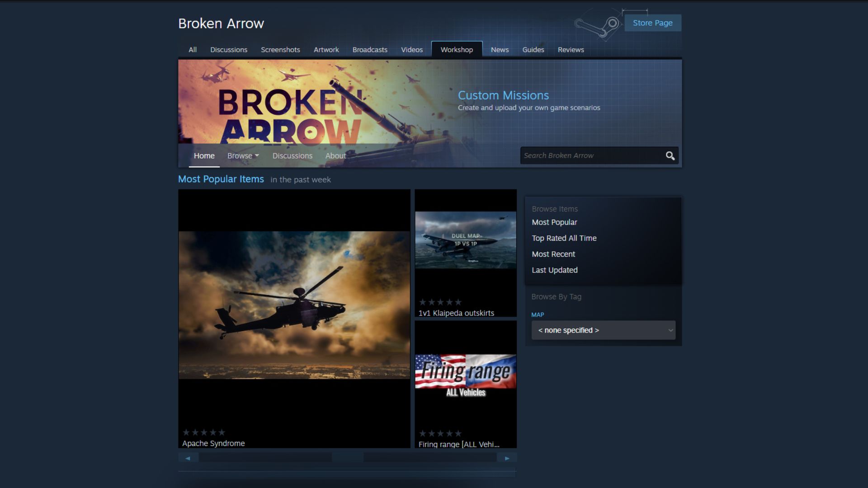Switch to the All tab

(193, 50)
